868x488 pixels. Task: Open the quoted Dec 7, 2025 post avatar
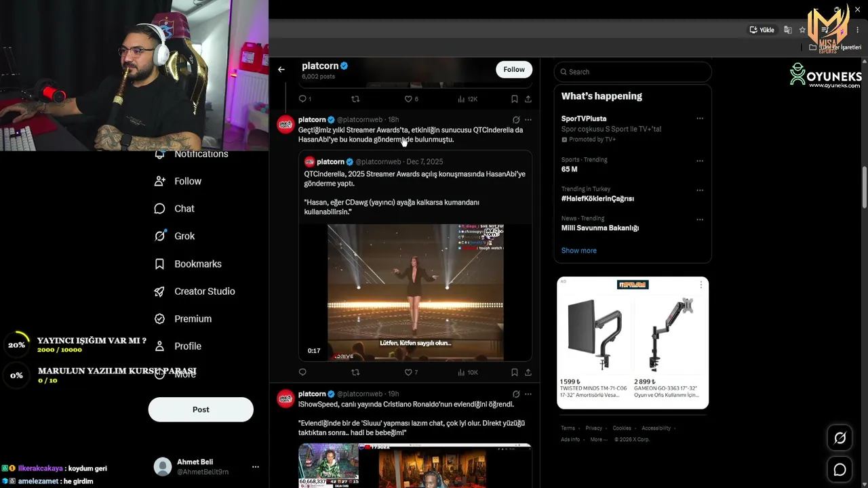[309, 162]
